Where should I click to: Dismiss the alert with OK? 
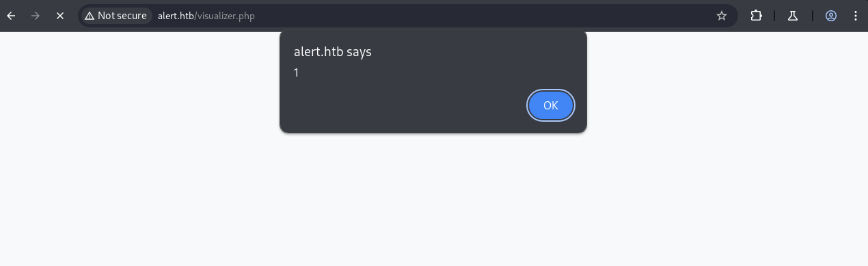(551, 105)
